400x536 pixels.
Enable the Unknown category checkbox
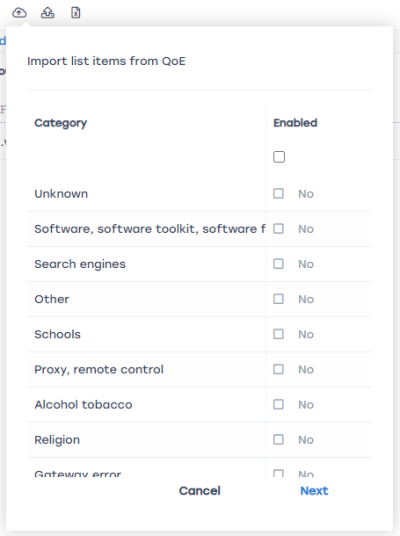point(278,193)
